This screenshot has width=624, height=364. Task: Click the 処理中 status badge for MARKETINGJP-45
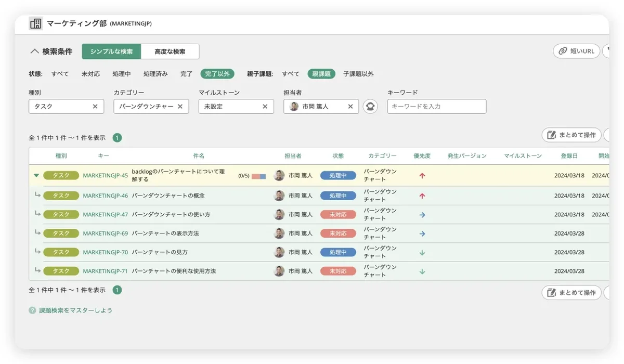point(338,176)
